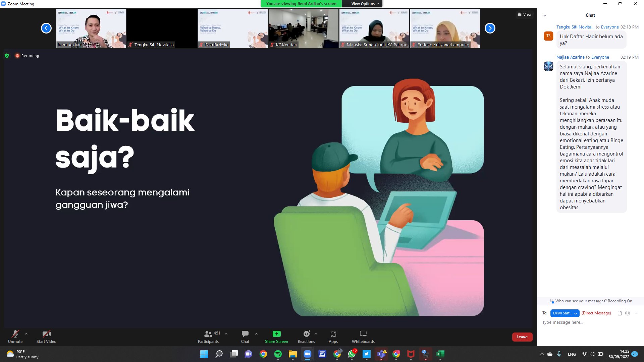Screen dimensions: 644x362
Task: Open the View Options dropdown
Action: click(362, 4)
